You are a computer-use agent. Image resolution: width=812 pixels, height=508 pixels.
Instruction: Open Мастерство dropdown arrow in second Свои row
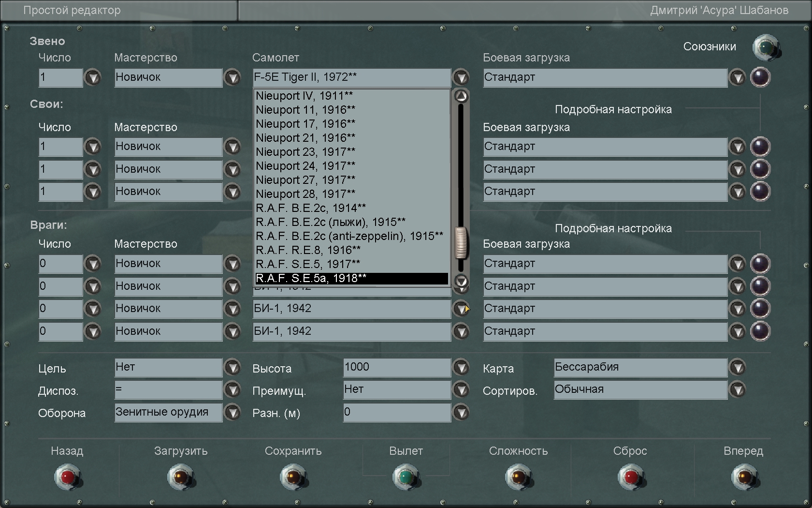pos(232,169)
